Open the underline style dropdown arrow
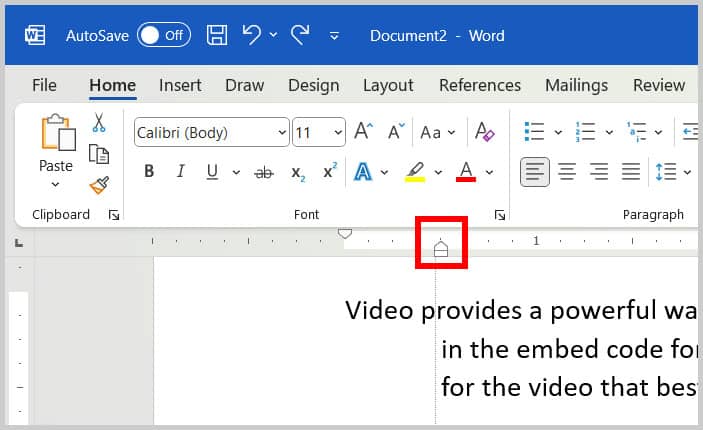This screenshot has height=430, width=703. (236, 172)
